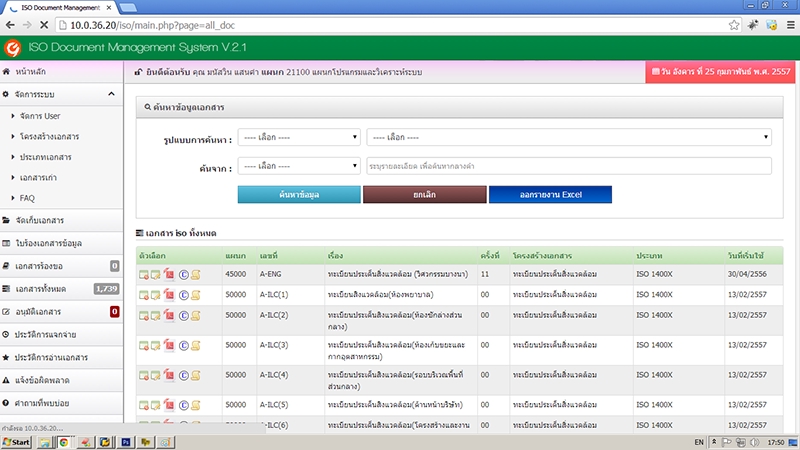Open เอกสารร้องขอ menu item

[61, 266]
